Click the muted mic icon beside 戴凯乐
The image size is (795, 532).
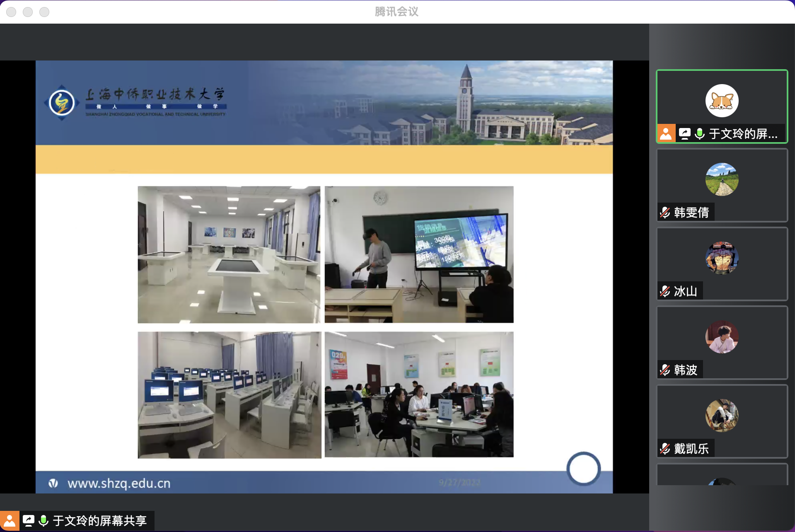click(665, 448)
